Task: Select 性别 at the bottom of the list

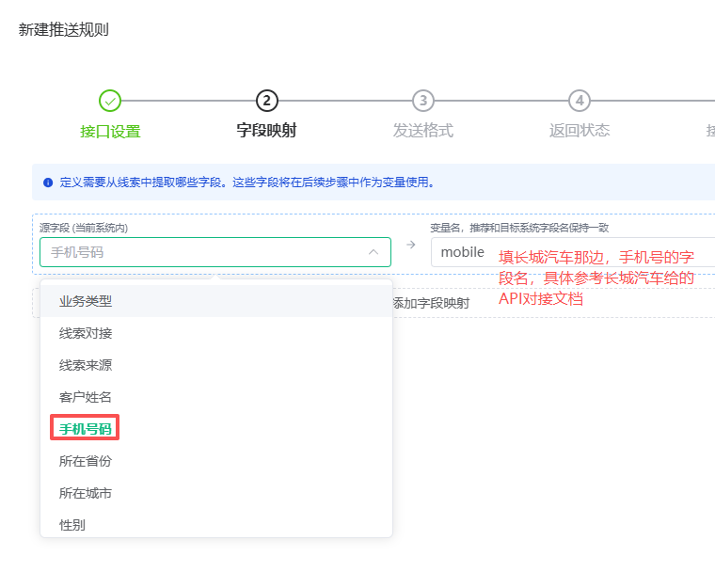Action: (216, 525)
